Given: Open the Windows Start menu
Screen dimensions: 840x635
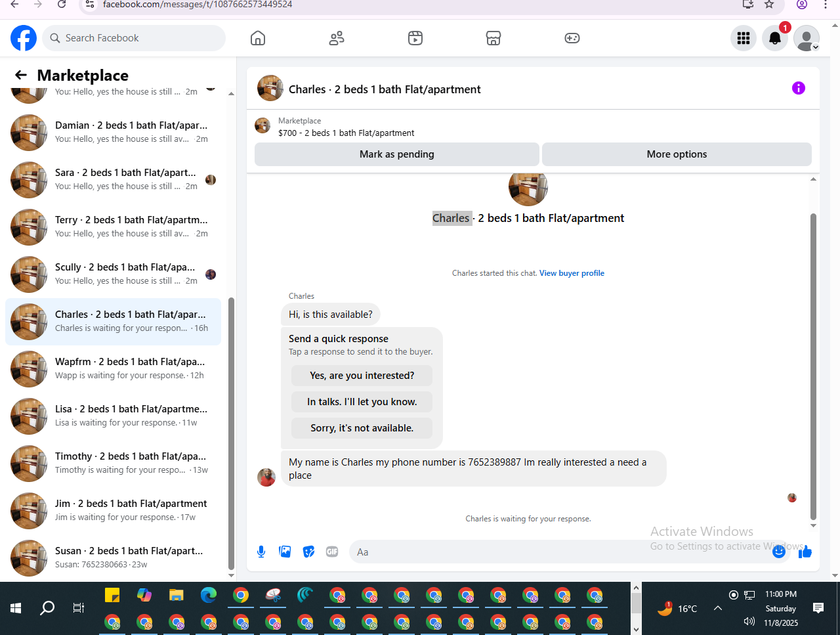Looking at the screenshot, I should (x=16, y=608).
